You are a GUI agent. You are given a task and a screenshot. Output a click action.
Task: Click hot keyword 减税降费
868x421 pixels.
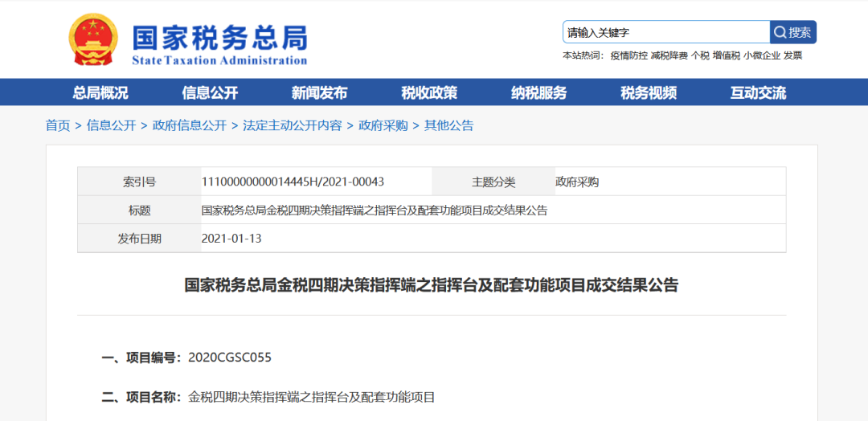669,55
